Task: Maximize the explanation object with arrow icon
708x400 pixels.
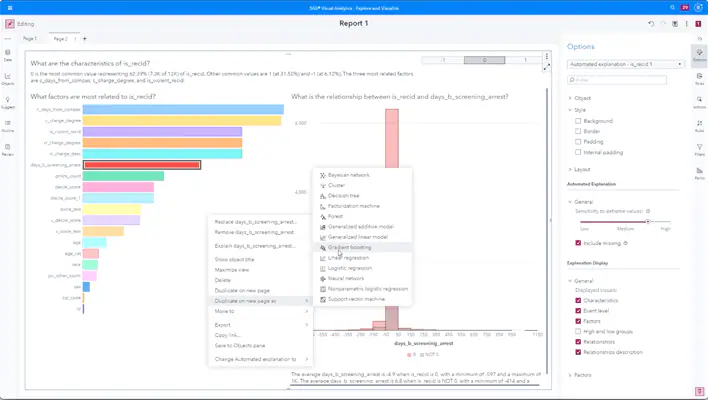Action: (547, 67)
